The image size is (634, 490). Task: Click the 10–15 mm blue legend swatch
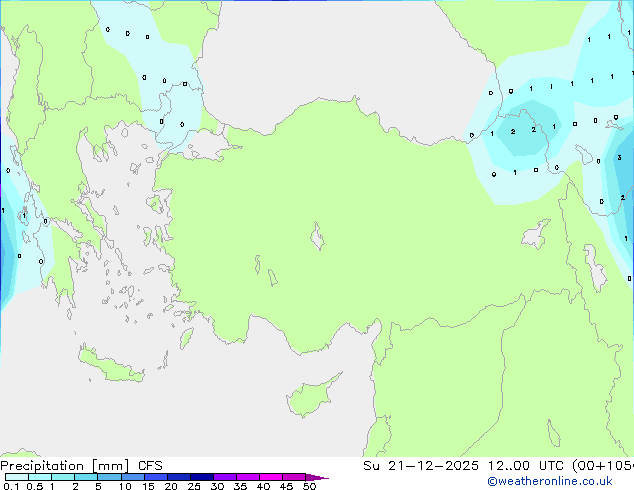click(x=132, y=477)
